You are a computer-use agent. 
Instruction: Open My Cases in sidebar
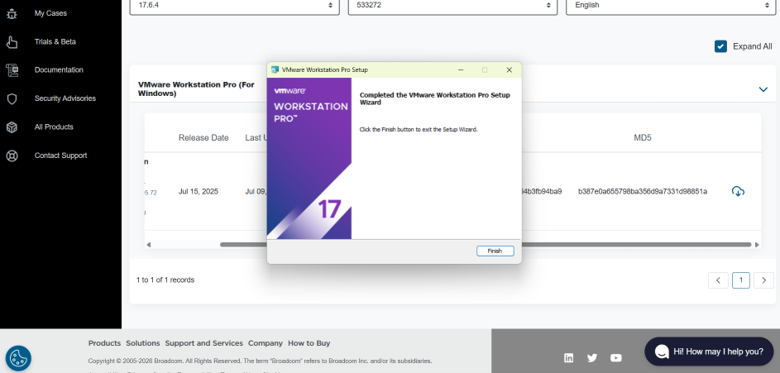coord(50,13)
